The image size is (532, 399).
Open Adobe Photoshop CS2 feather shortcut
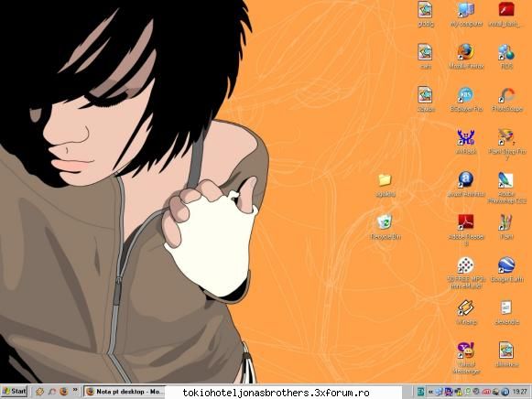pos(506,187)
